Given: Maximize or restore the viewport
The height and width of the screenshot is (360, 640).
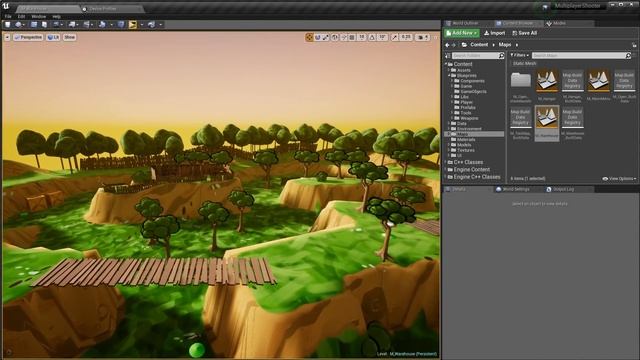Looking at the screenshot, I should coord(435,37).
